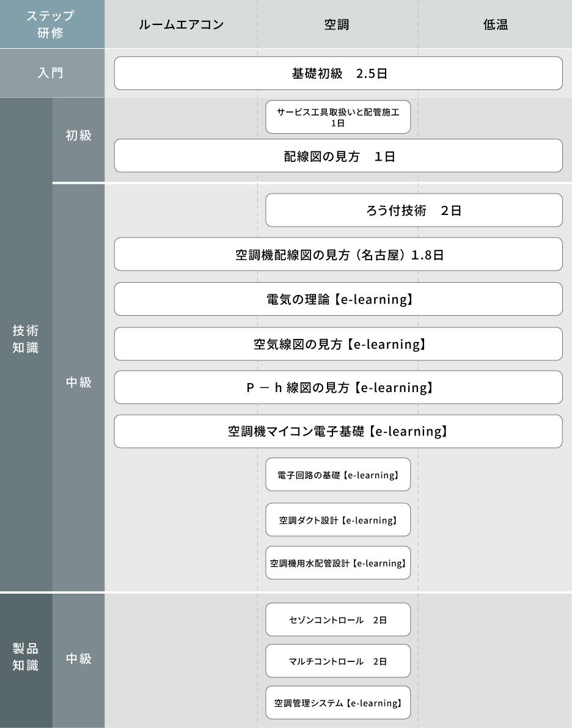
Task: Open the 基礎初級 2.5日 course
Action: (338, 74)
